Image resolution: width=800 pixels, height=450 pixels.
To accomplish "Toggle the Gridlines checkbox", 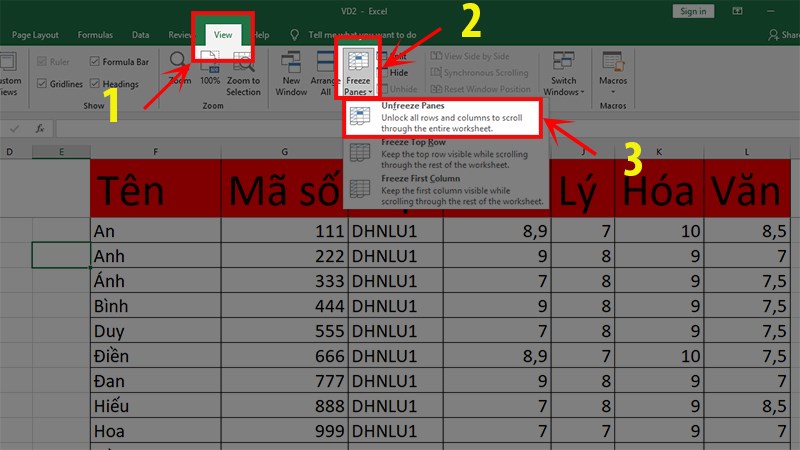I will 42,84.
